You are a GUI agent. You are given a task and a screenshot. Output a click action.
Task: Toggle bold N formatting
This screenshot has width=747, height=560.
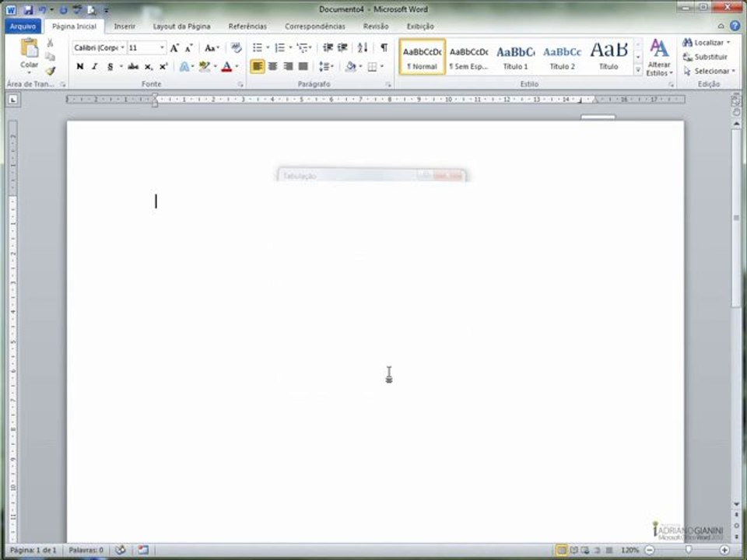(79, 67)
